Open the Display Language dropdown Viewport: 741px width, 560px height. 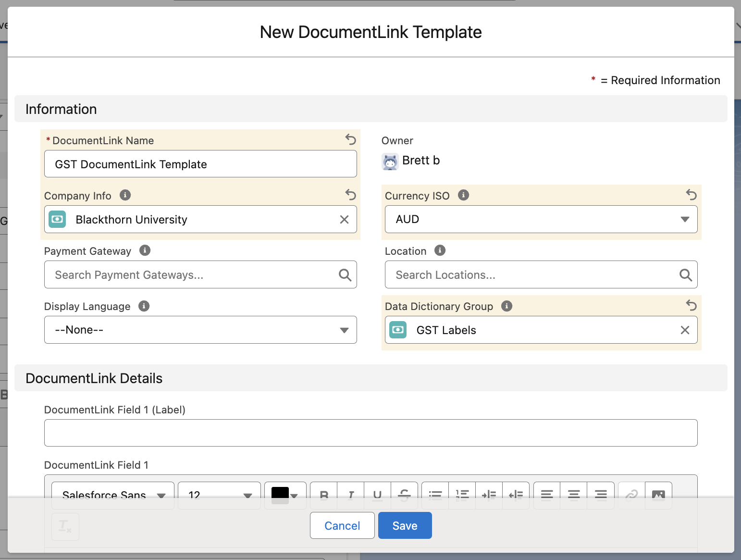point(200,330)
